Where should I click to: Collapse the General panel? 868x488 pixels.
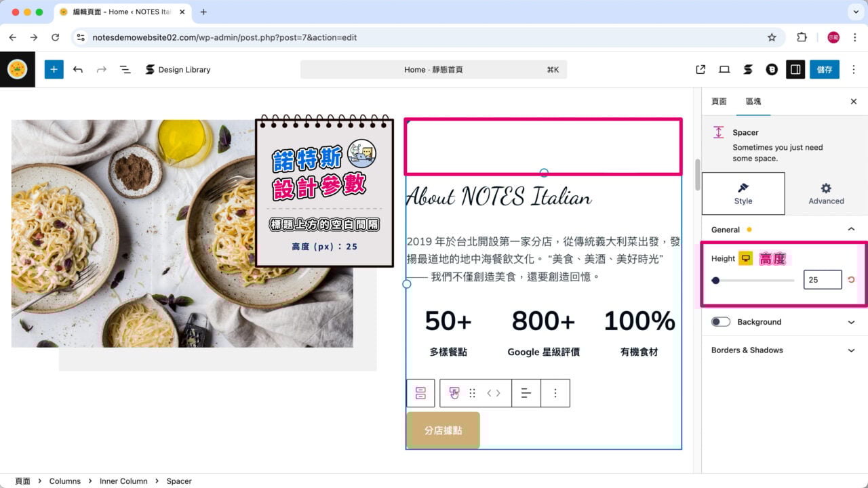851,230
